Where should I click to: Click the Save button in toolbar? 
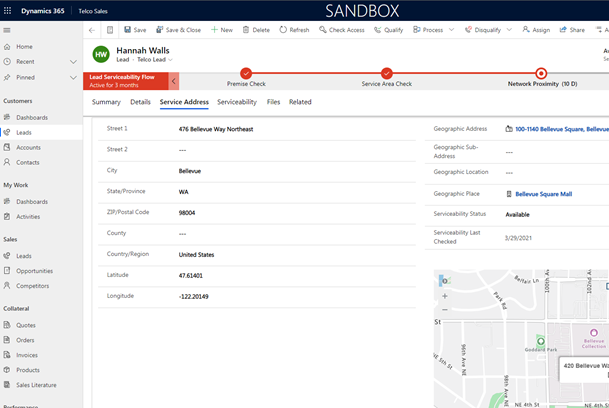133,30
